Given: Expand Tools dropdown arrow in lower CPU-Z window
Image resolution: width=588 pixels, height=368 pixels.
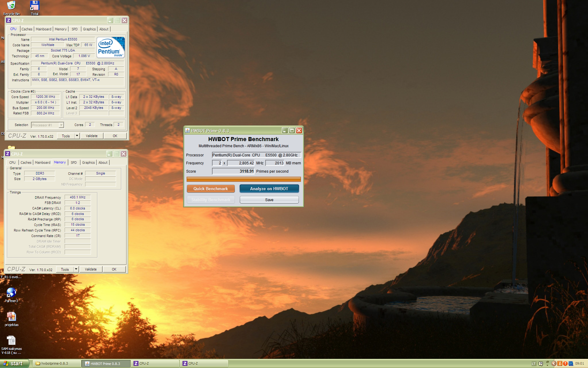Looking at the screenshot, I should [x=76, y=269].
